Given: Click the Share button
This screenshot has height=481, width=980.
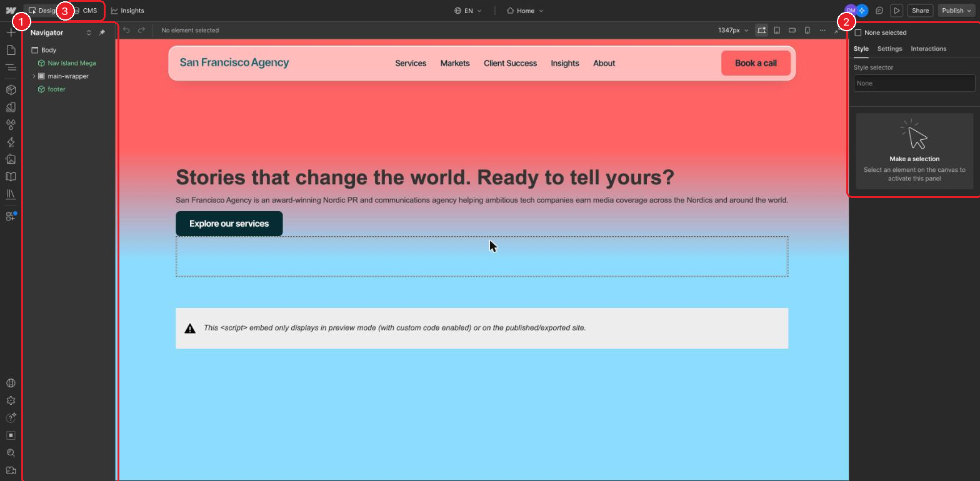Looking at the screenshot, I should pos(920,11).
